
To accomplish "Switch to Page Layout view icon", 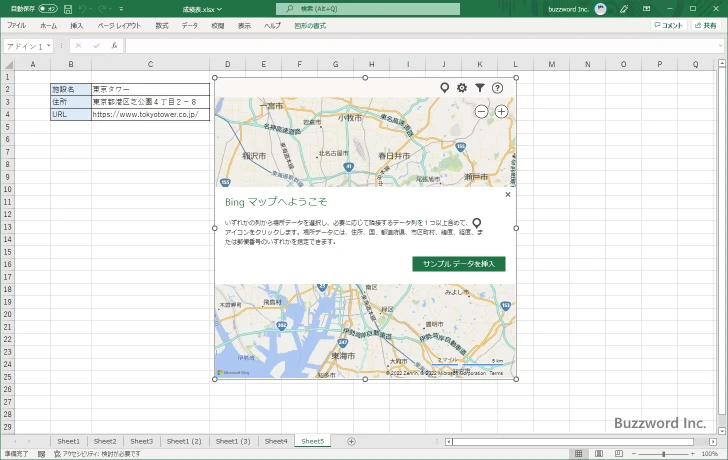I will tap(599, 454).
